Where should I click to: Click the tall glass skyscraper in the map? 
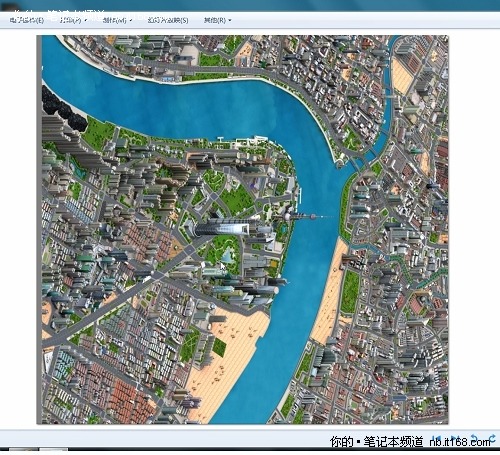[222, 229]
